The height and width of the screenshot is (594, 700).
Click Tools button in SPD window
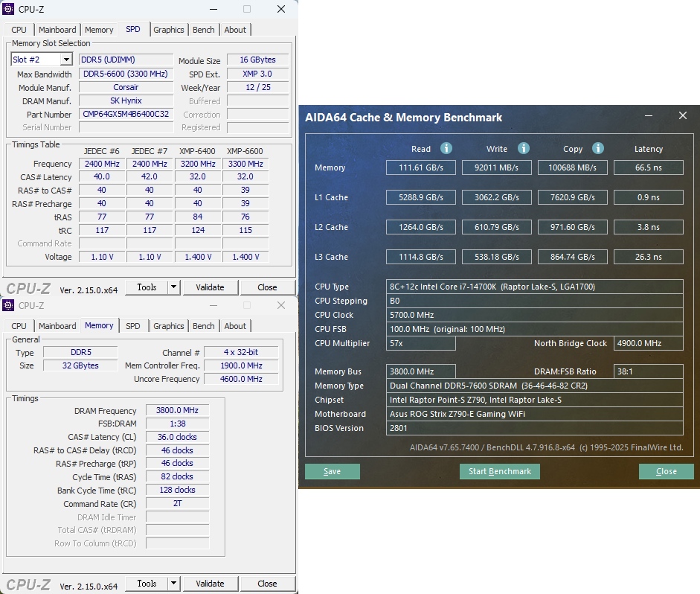point(147,287)
